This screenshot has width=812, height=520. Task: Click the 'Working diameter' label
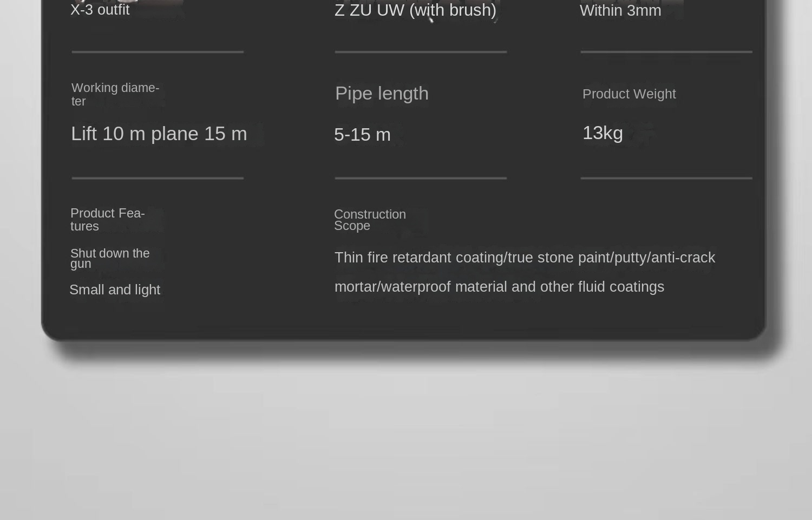point(115,94)
